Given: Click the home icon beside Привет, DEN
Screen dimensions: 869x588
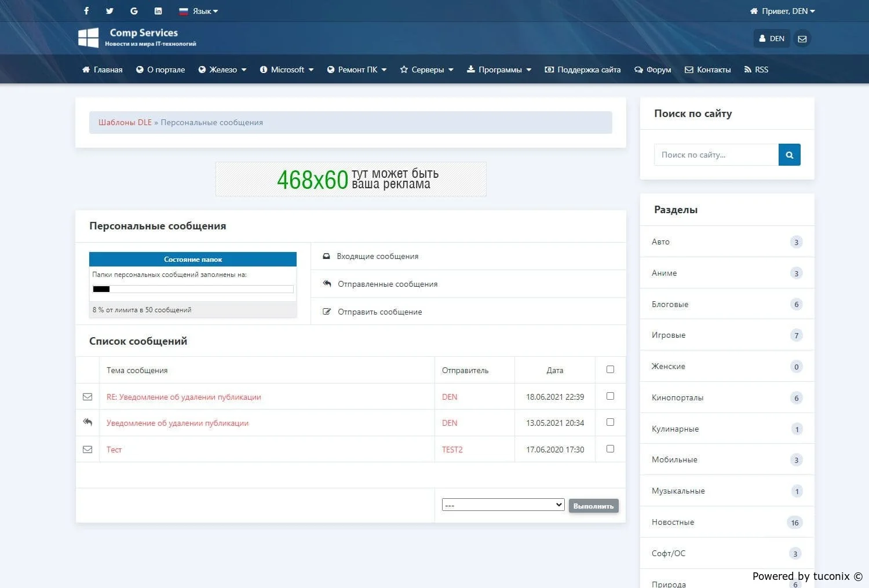Looking at the screenshot, I should 754,11.
